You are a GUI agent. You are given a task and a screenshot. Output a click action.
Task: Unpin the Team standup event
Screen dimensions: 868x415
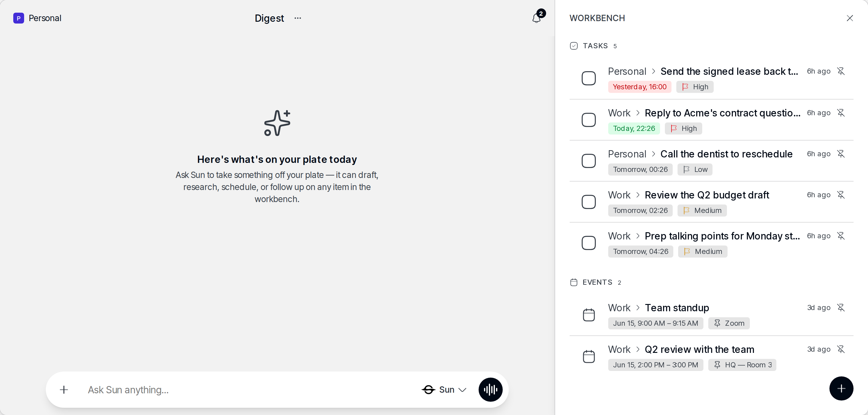point(841,307)
